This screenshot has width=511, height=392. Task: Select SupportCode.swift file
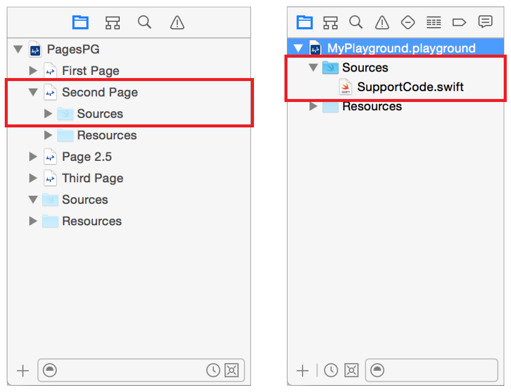coord(410,87)
